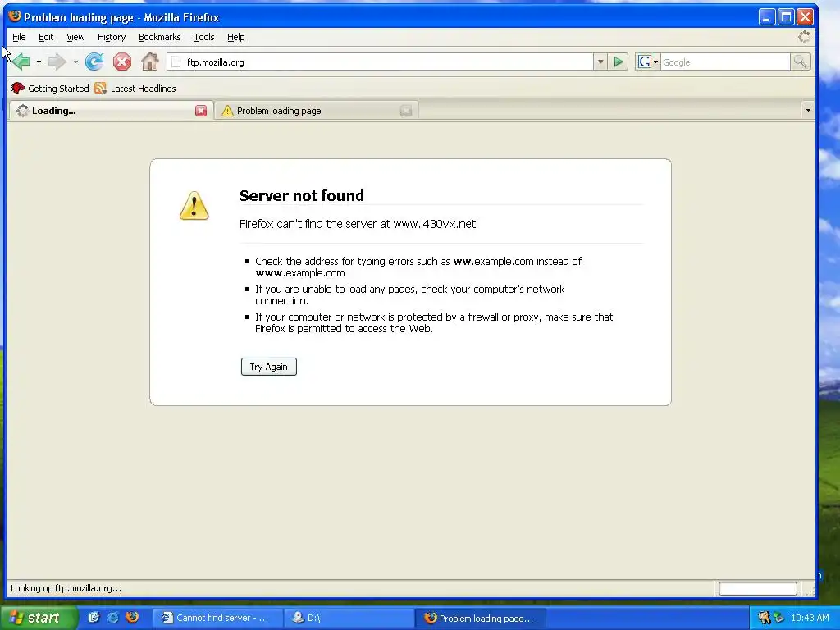Click the Problem loading page taskbar button

pyautogui.click(x=480, y=619)
